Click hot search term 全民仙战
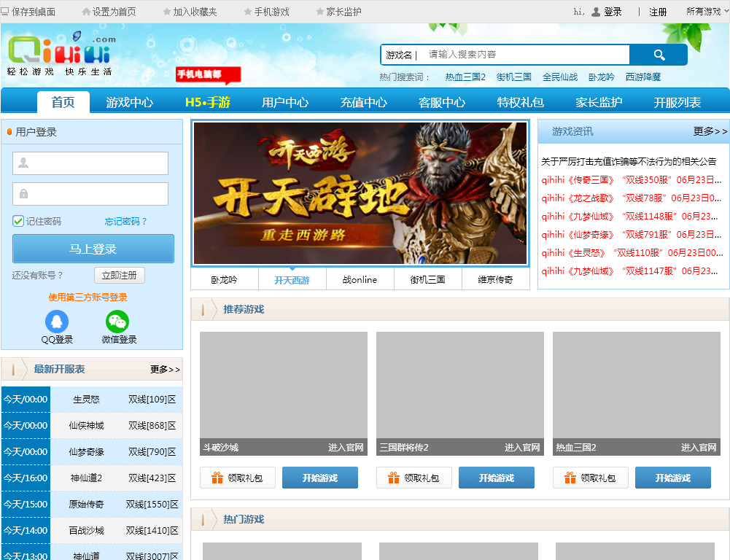 tap(560, 77)
